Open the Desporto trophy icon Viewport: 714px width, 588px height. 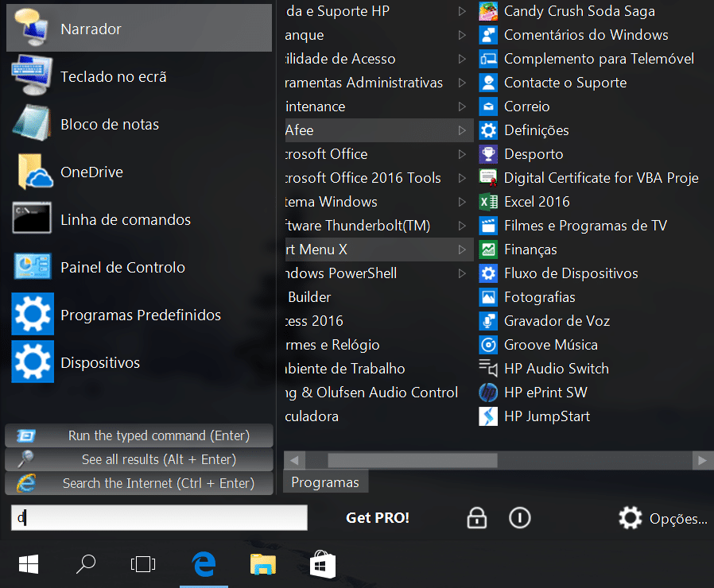488,154
